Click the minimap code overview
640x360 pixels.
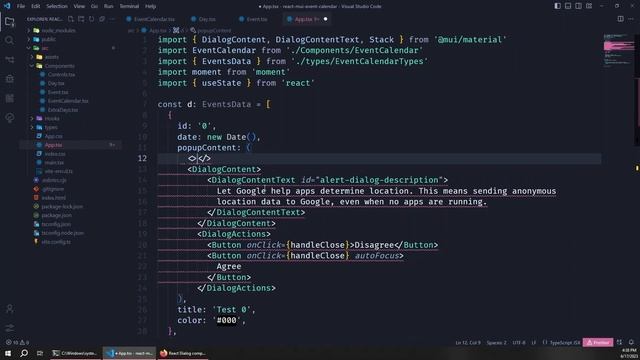click(x=619, y=51)
